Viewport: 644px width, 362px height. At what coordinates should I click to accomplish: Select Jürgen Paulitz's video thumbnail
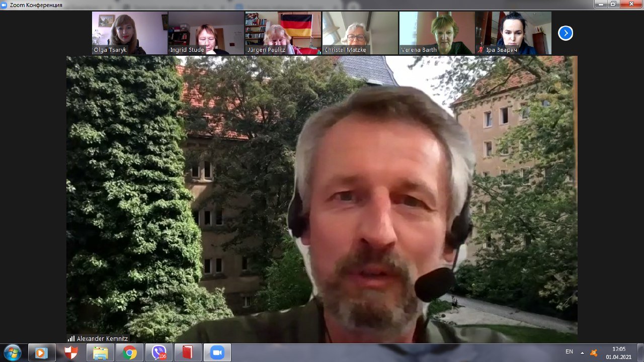(283, 33)
